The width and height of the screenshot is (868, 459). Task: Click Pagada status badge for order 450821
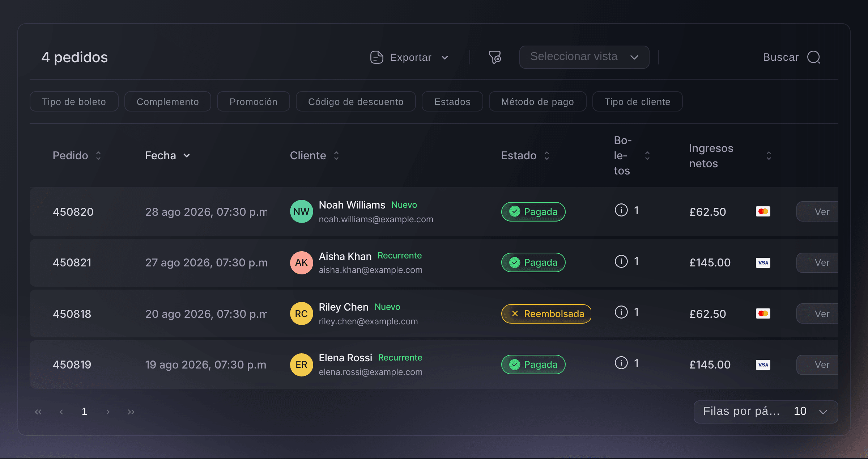pyautogui.click(x=533, y=262)
